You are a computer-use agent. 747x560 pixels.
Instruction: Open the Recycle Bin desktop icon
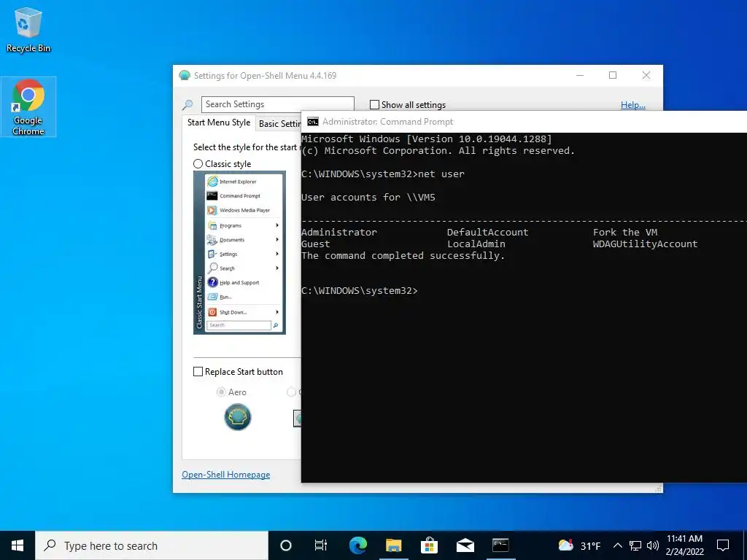tap(28, 29)
